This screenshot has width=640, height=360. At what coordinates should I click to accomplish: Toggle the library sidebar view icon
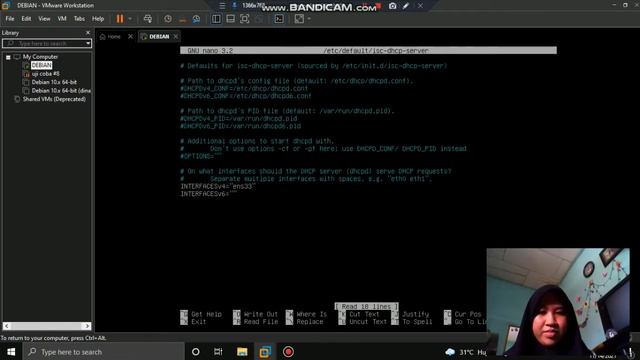click(x=216, y=19)
